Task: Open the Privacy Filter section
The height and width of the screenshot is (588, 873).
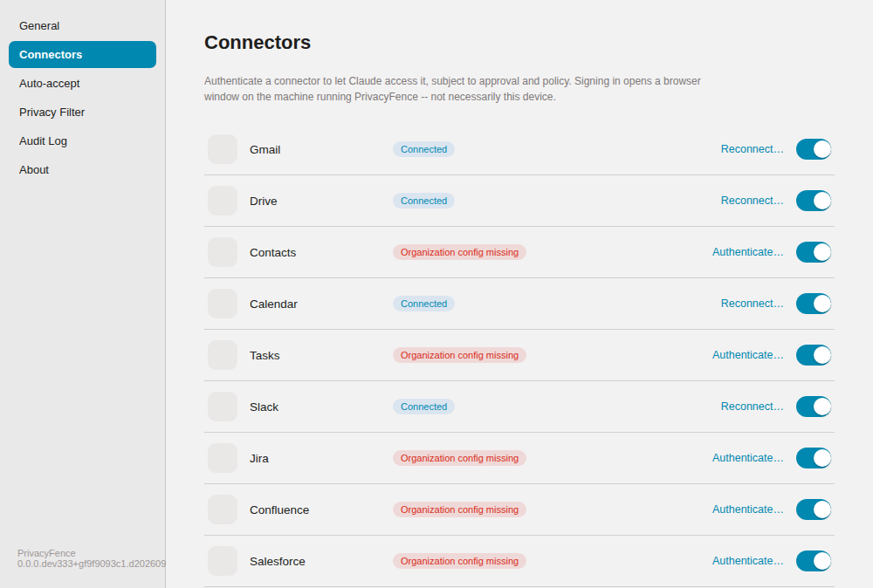Action: coord(82,113)
